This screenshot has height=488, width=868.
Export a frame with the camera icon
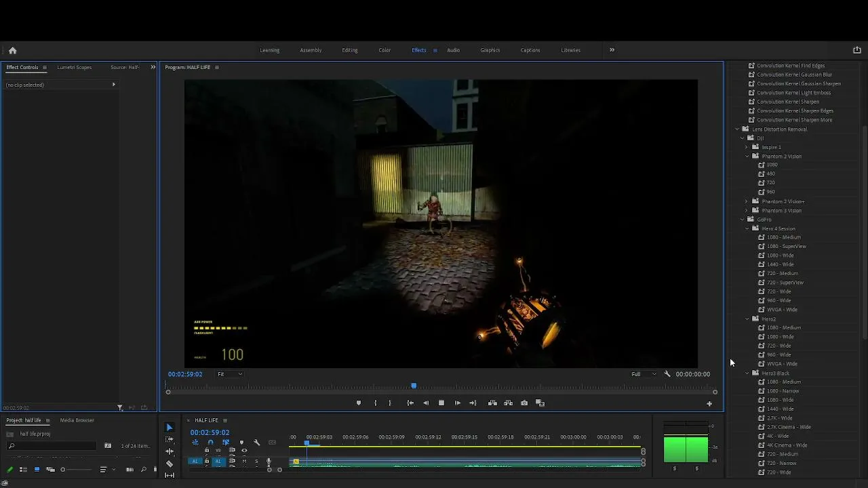pos(524,403)
